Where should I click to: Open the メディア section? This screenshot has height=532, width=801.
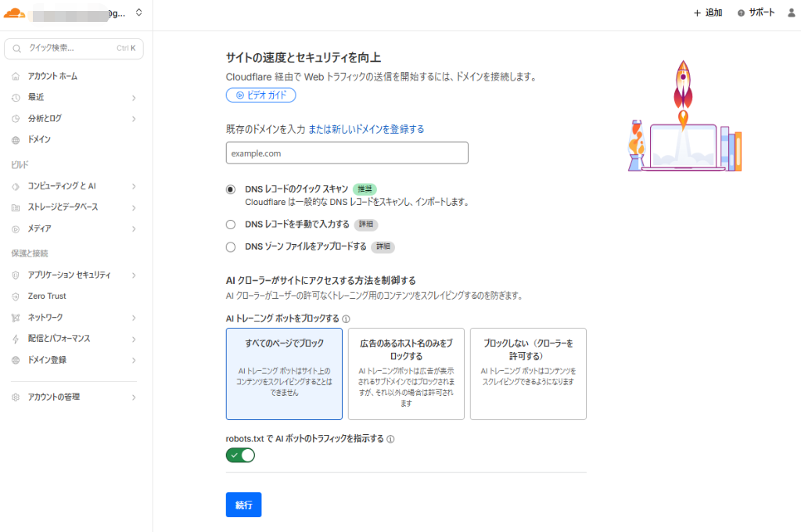coord(35,228)
